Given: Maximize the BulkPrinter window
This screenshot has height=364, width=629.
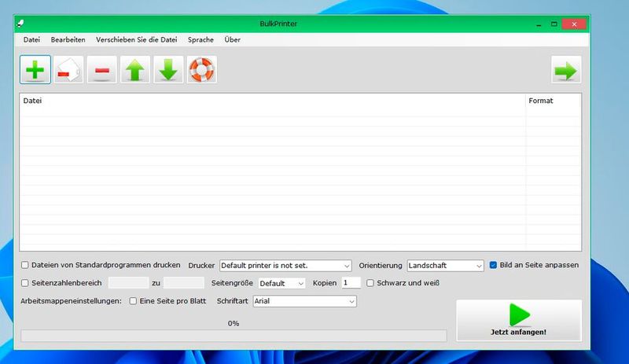Looking at the screenshot, I should [554, 24].
